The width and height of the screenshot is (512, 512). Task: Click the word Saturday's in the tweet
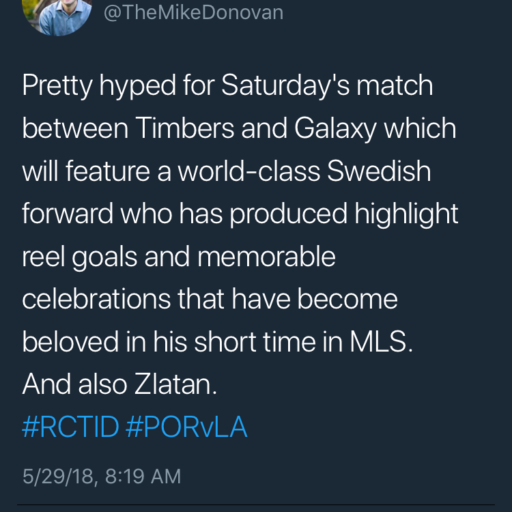(x=285, y=87)
